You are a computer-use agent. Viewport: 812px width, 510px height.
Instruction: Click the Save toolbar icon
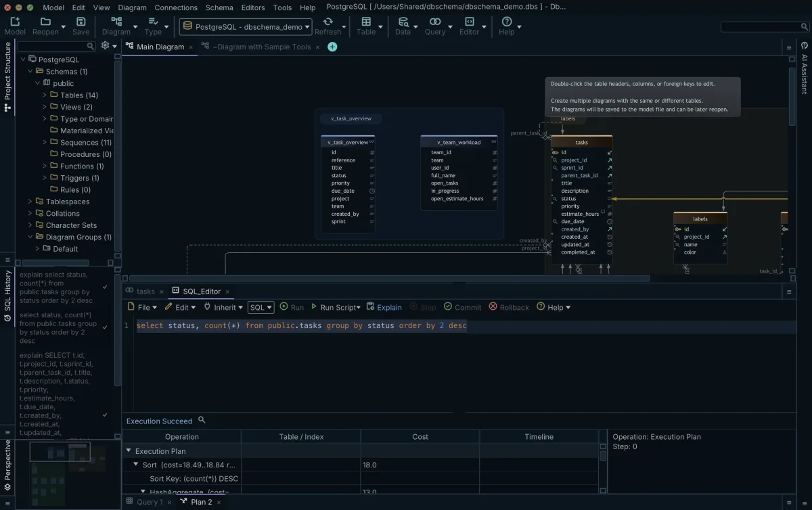tap(81, 22)
